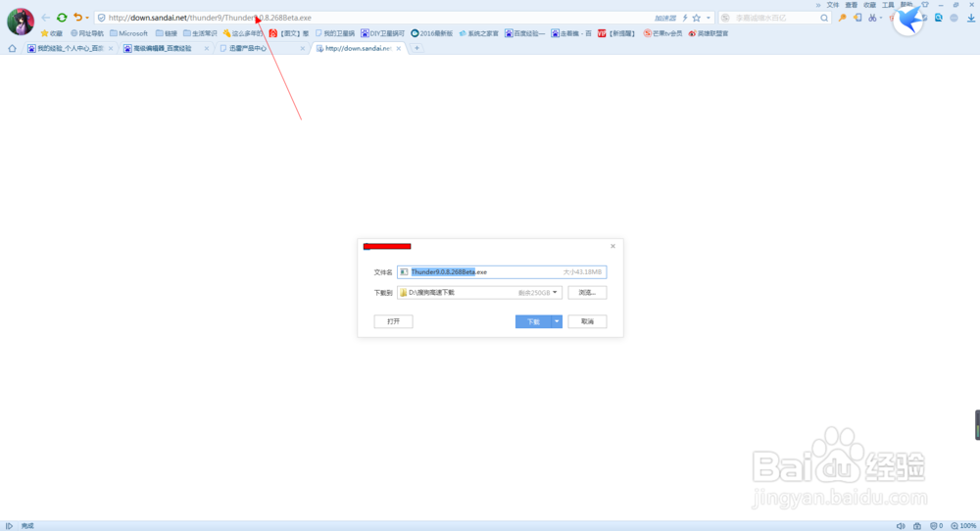This screenshot has height=531, width=980.
Task: Expand the hidden menu chevrons
Action: 818,5
